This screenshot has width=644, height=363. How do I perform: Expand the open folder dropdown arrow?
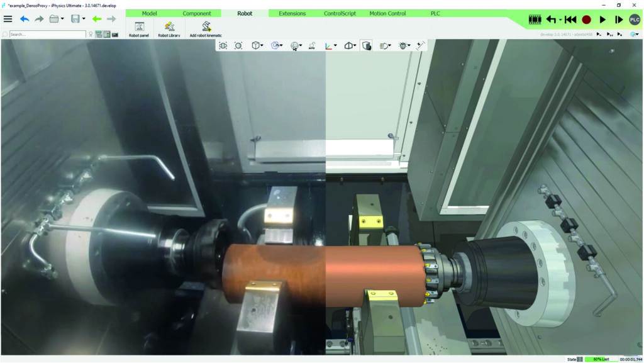point(62,19)
